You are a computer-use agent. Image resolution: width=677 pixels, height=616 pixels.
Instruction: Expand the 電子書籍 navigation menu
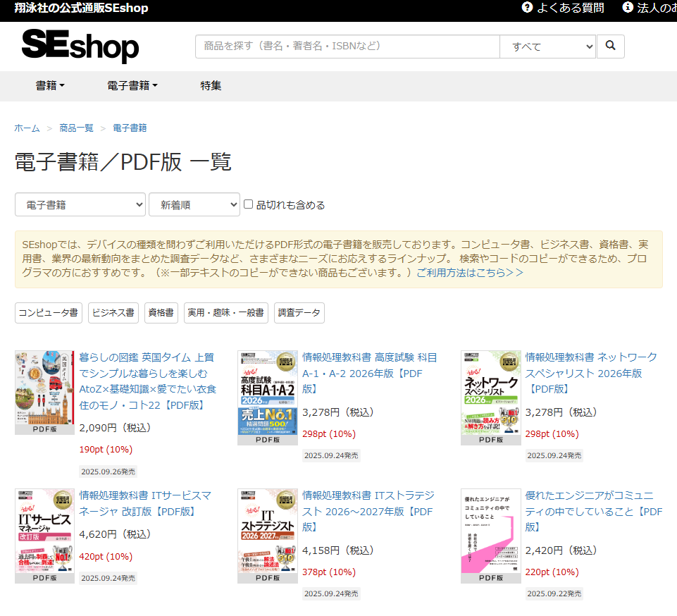pyautogui.click(x=132, y=85)
